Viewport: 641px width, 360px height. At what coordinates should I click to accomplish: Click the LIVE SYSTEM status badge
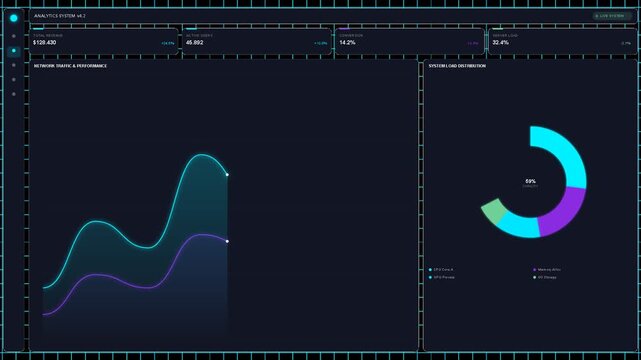point(612,16)
